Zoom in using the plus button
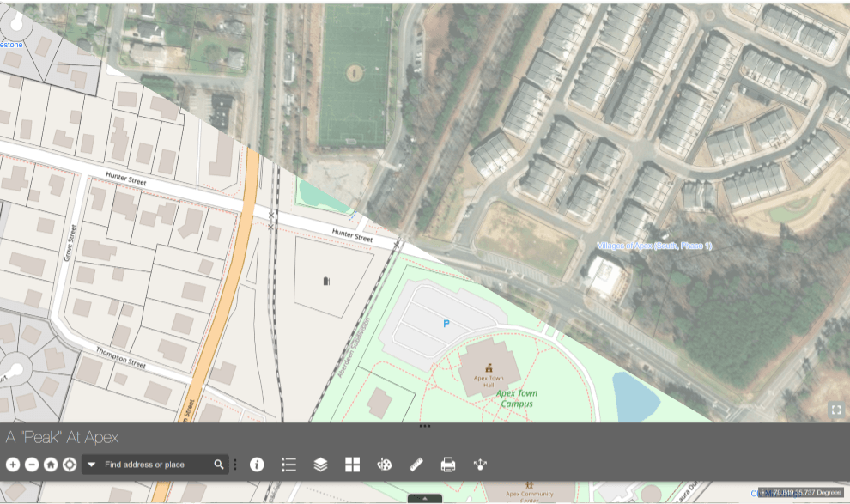This screenshot has width=850, height=504. 13,465
